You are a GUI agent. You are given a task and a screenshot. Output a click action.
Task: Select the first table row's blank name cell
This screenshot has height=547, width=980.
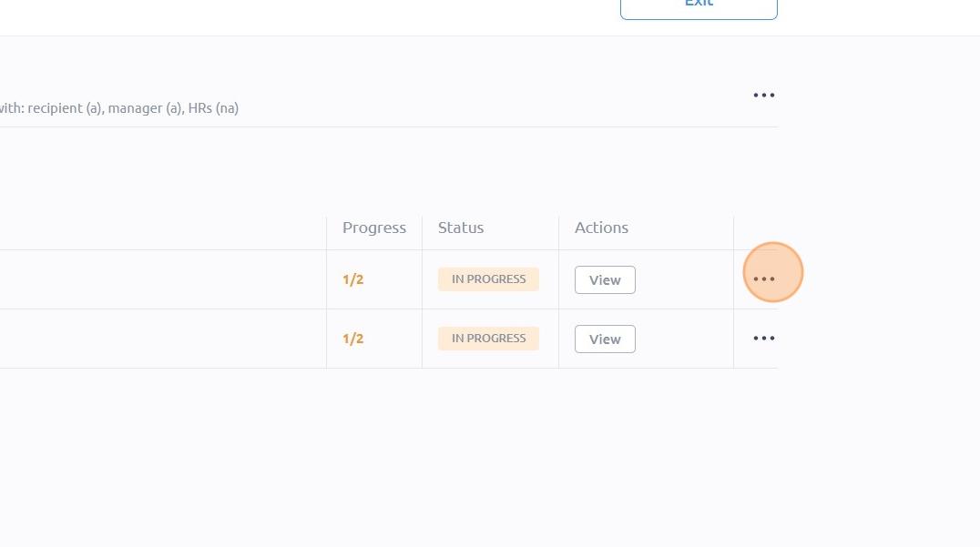tap(163, 279)
